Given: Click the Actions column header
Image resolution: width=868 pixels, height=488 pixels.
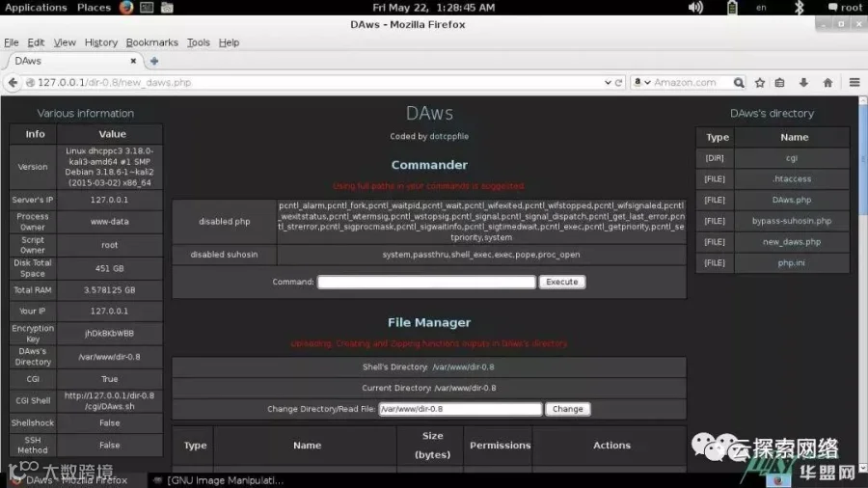Looking at the screenshot, I should [611, 446].
